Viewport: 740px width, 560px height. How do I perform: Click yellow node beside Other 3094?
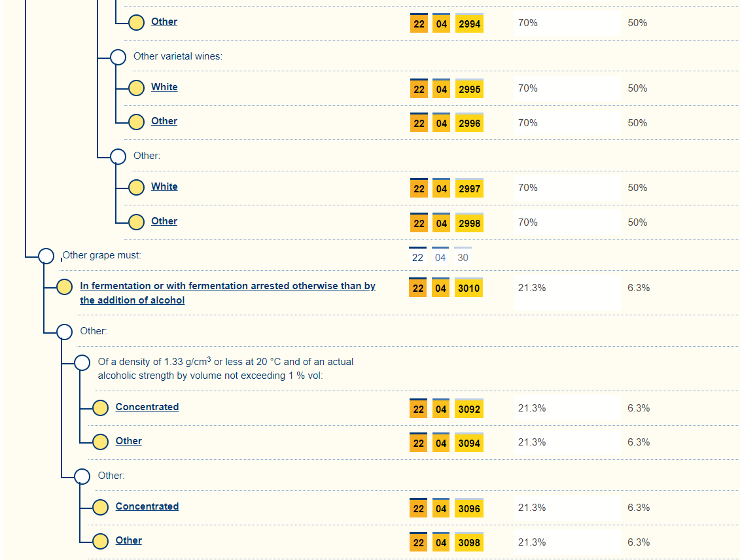(100, 442)
